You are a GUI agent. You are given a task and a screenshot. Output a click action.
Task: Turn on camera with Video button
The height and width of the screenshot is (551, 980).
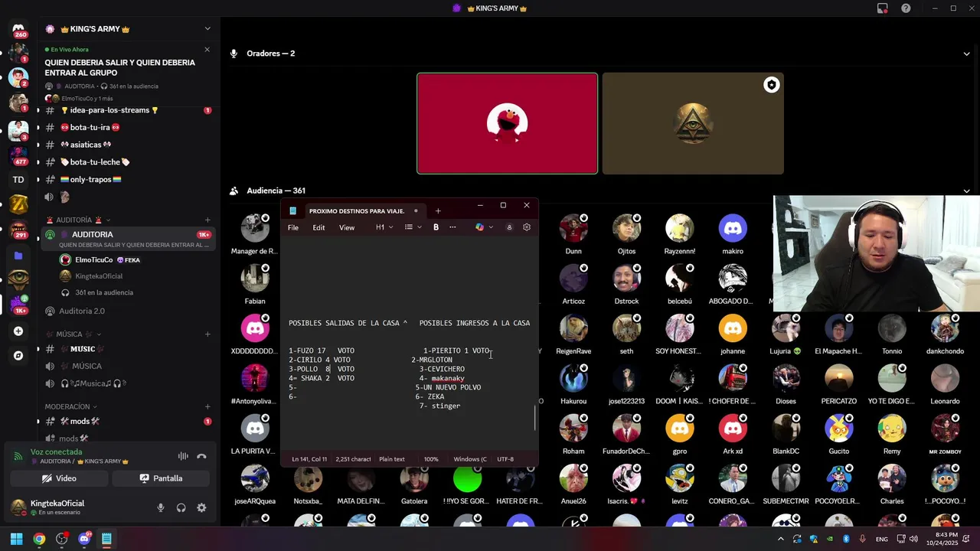59,478
